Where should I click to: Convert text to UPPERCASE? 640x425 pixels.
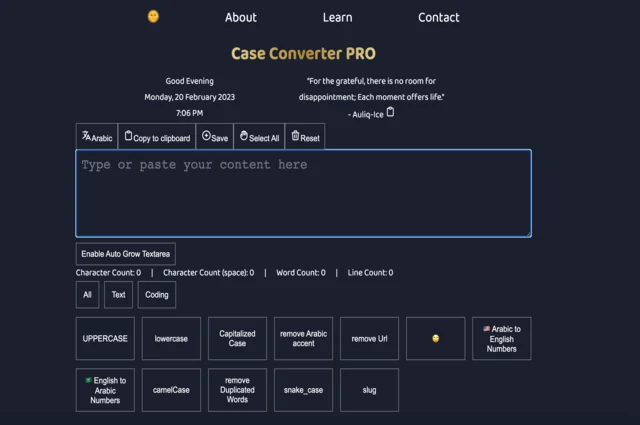coord(105,338)
